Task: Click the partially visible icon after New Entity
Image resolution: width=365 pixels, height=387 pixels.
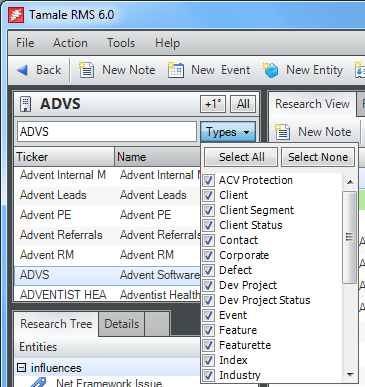Action: click(360, 70)
